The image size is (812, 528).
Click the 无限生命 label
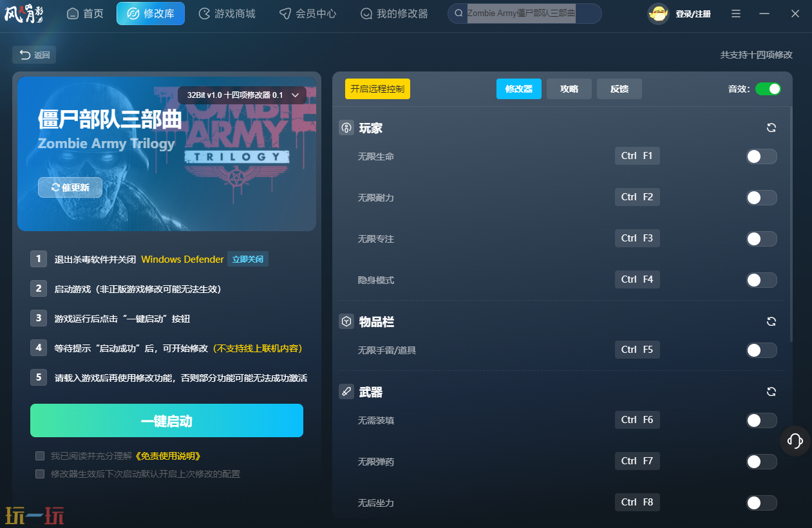click(376, 156)
